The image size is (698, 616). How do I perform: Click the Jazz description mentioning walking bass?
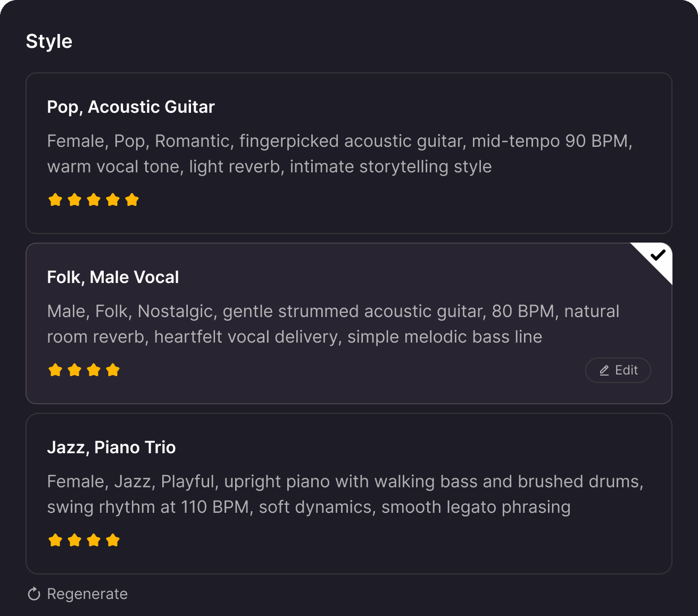345,494
